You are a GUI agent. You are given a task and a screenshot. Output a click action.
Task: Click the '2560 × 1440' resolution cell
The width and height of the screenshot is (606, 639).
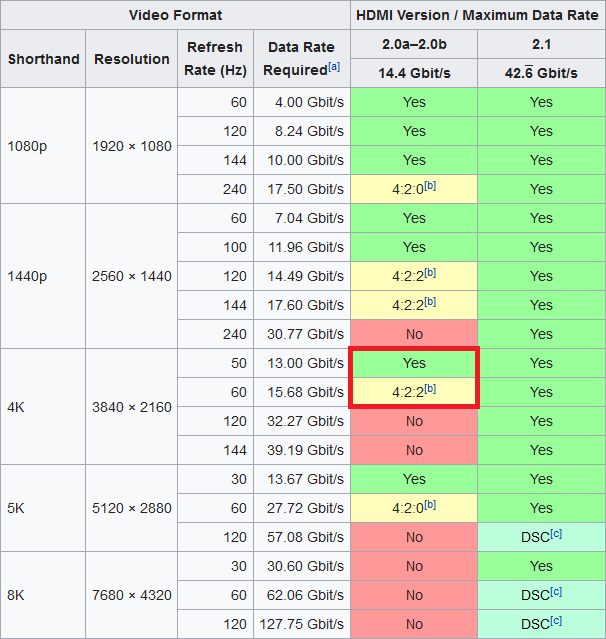132,276
